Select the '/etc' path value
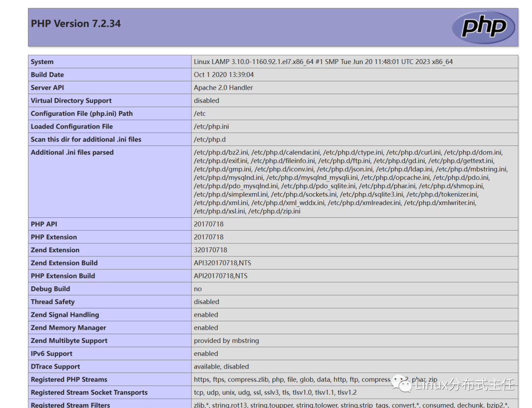 (x=199, y=113)
